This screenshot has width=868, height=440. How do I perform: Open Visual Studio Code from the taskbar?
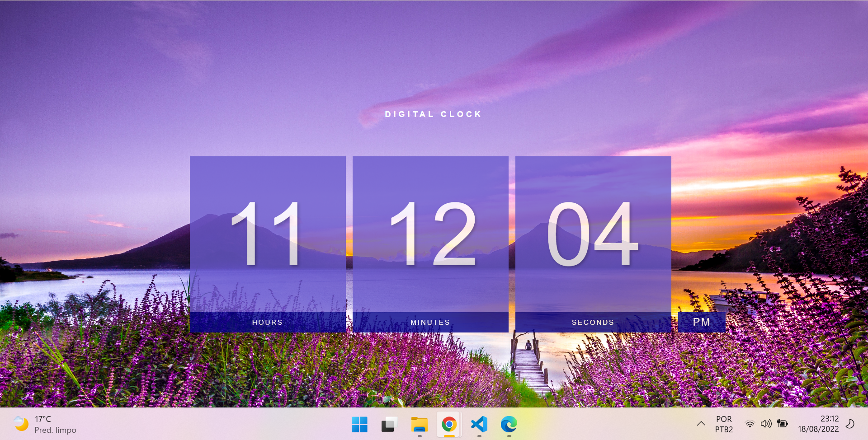479,424
